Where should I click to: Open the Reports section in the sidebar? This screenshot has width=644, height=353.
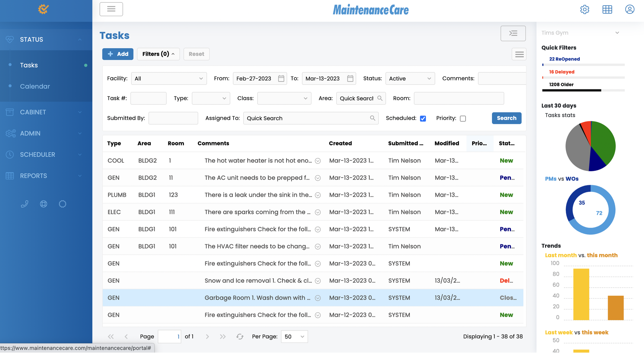33,176
